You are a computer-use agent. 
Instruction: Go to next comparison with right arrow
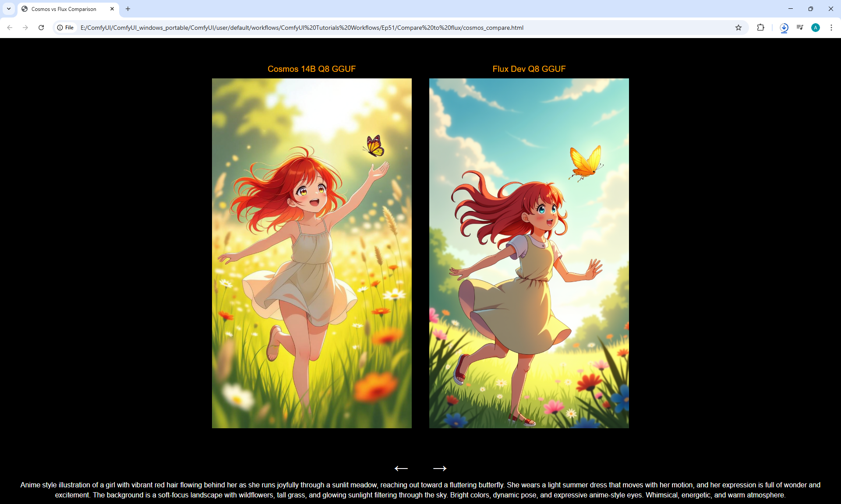click(439, 468)
